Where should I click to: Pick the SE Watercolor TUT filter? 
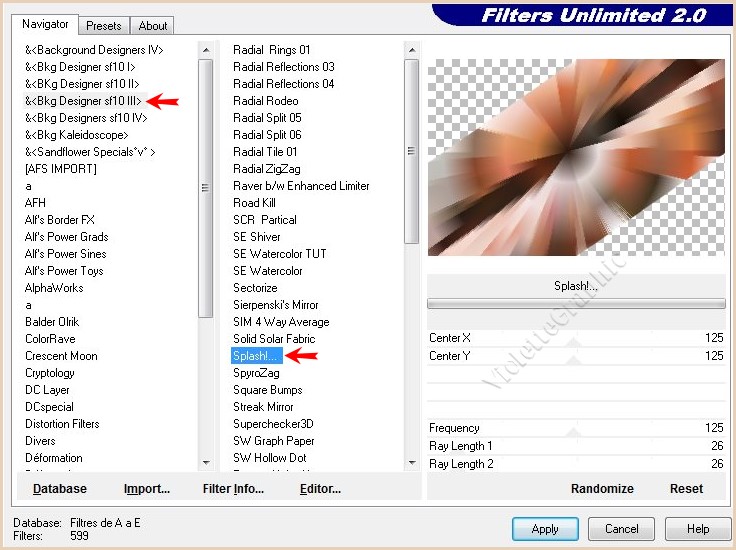pos(279,254)
